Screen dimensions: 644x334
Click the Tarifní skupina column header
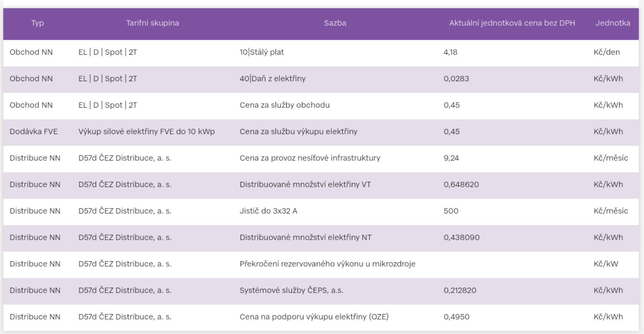(x=152, y=23)
